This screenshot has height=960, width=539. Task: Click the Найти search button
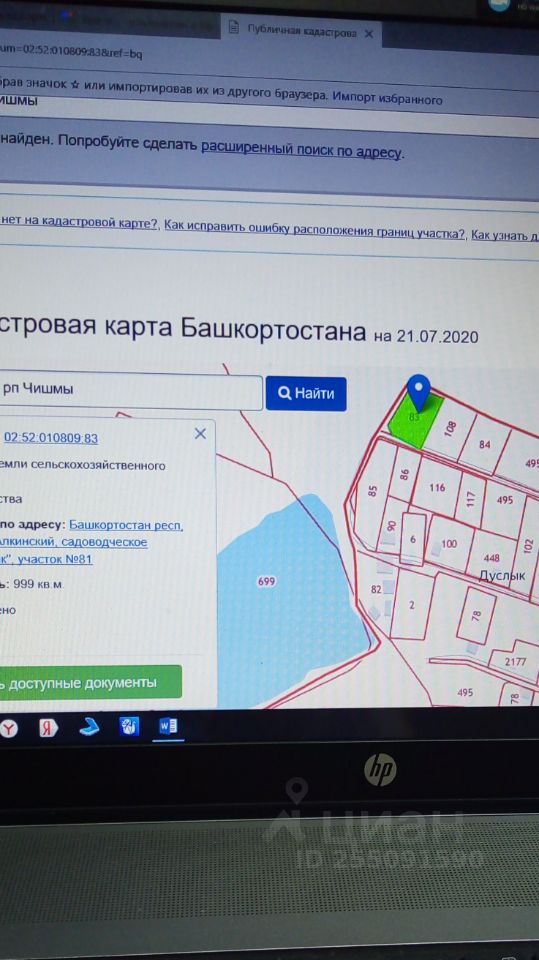(x=306, y=393)
